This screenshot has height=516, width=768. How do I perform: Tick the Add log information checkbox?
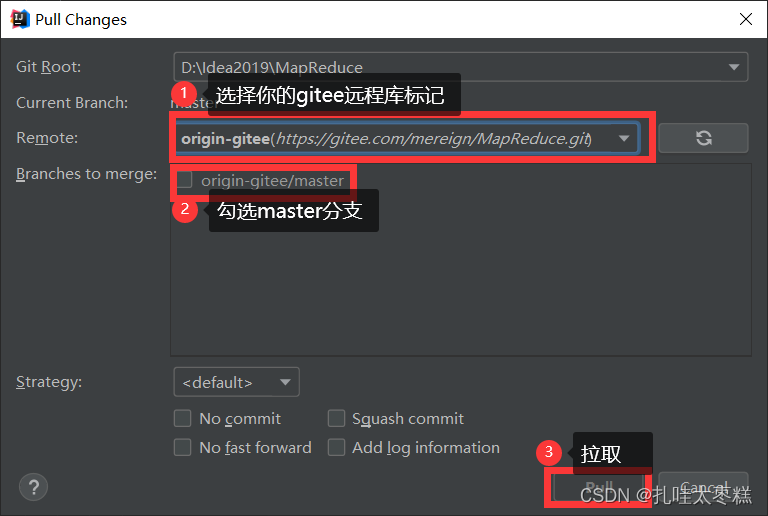[x=336, y=447]
